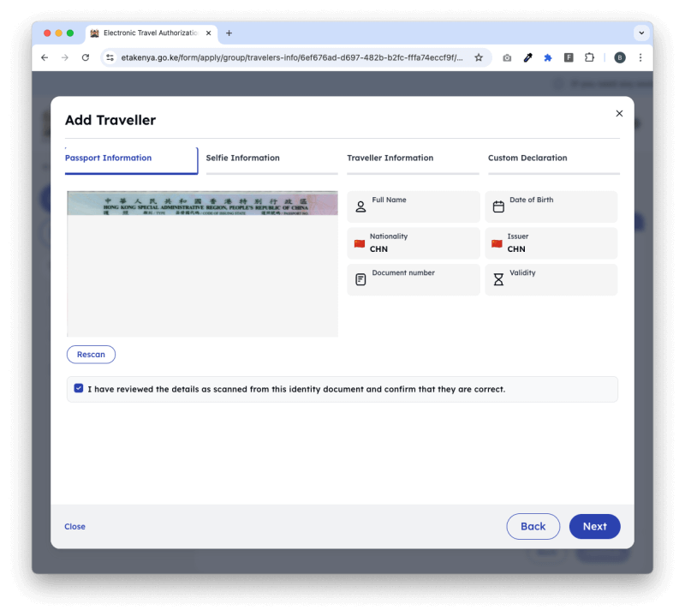Screen dimensions: 685x616
Task: Switch to Selfie Information tab
Action: point(271,160)
